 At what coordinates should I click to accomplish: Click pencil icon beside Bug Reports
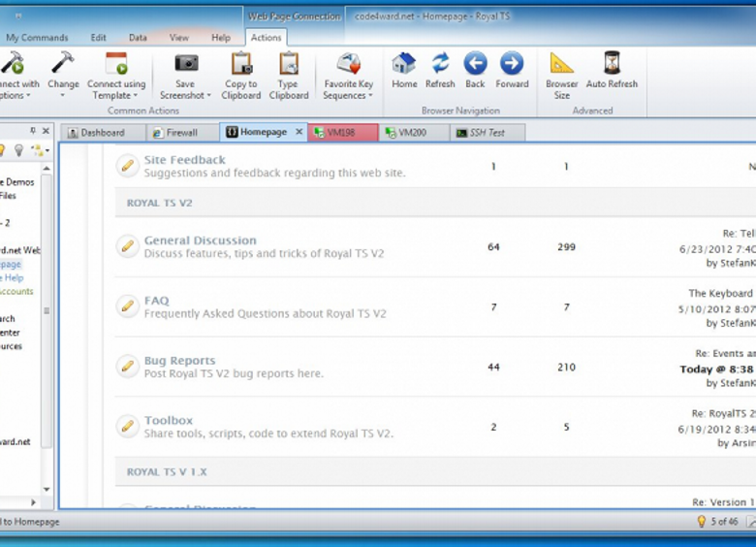click(128, 367)
